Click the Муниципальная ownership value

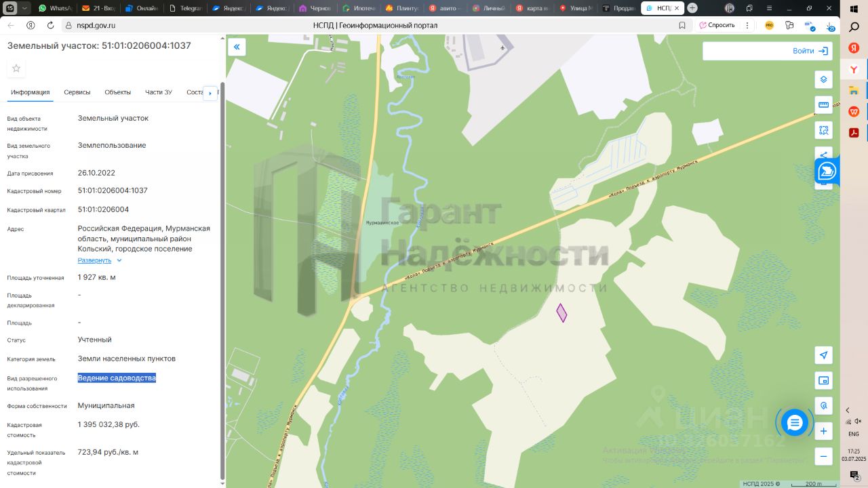(106, 405)
